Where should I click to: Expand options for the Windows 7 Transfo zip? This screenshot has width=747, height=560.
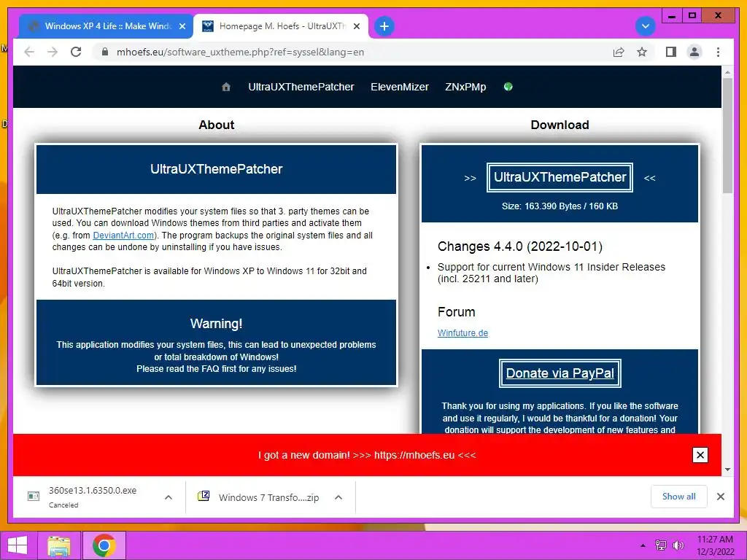(338, 497)
